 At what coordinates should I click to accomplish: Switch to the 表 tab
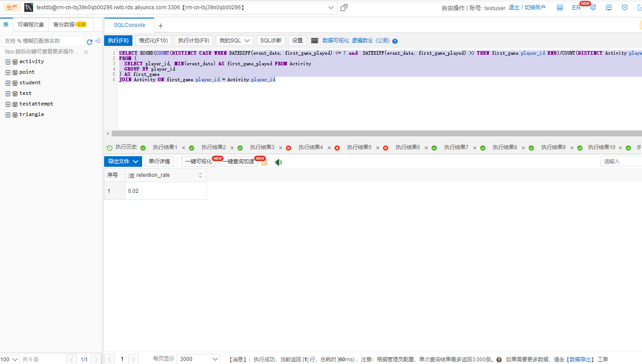pyautogui.click(x=6, y=25)
